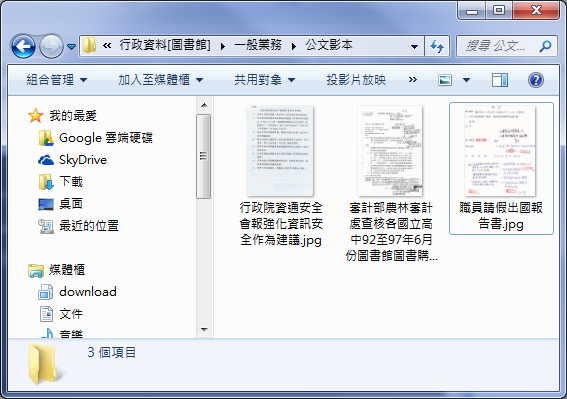The image size is (567, 399).
Task: Open the 下載 folder shortcut
Action: [x=61, y=182]
